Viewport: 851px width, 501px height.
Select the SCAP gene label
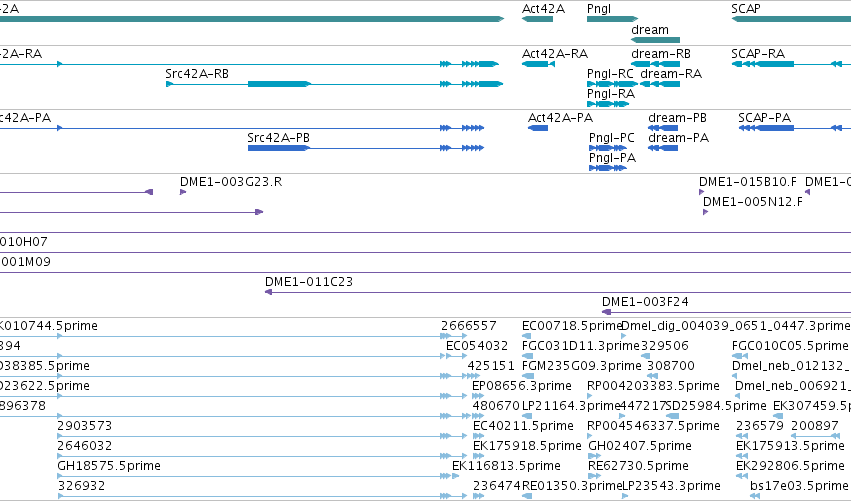(x=746, y=9)
